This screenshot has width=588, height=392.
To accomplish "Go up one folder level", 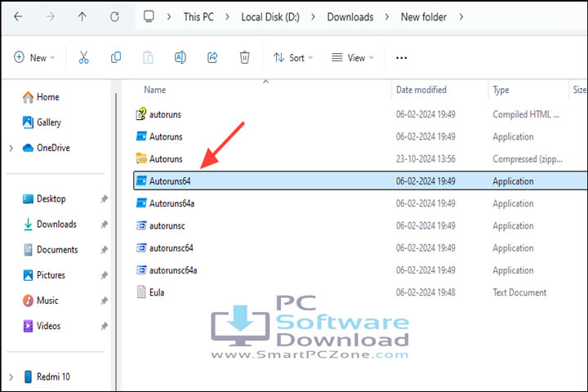I will [82, 16].
